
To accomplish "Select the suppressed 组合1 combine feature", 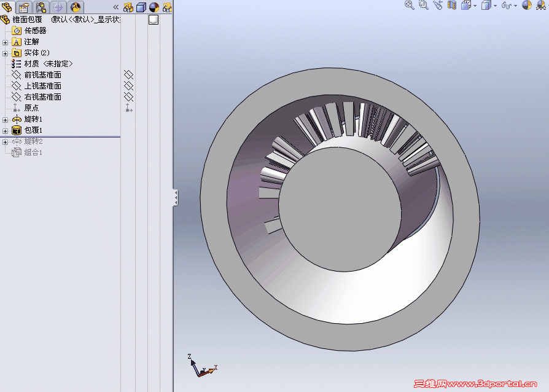I will point(33,152).
